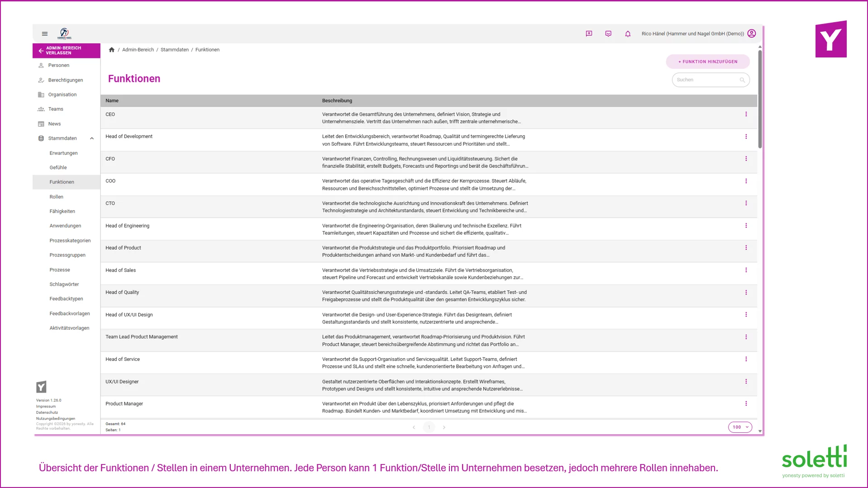868x488 pixels.
Task: Open Aktivitätsvorlagen under Stammdaten
Action: 67,328
